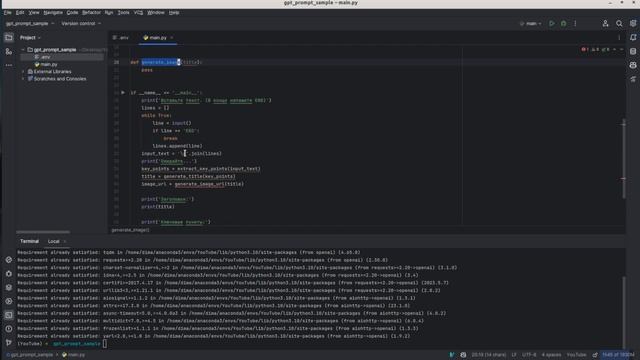Image resolution: width=640 pixels, height=360 pixels.
Task: Open the LF line separator selector
Action: [x=514, y=355]
